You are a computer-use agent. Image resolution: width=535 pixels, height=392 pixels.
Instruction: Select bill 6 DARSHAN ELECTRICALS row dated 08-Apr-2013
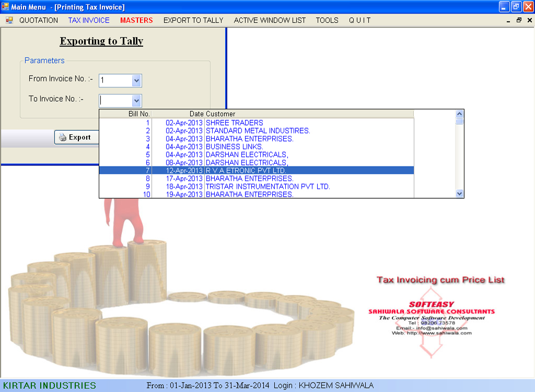[x=256, y=163]
